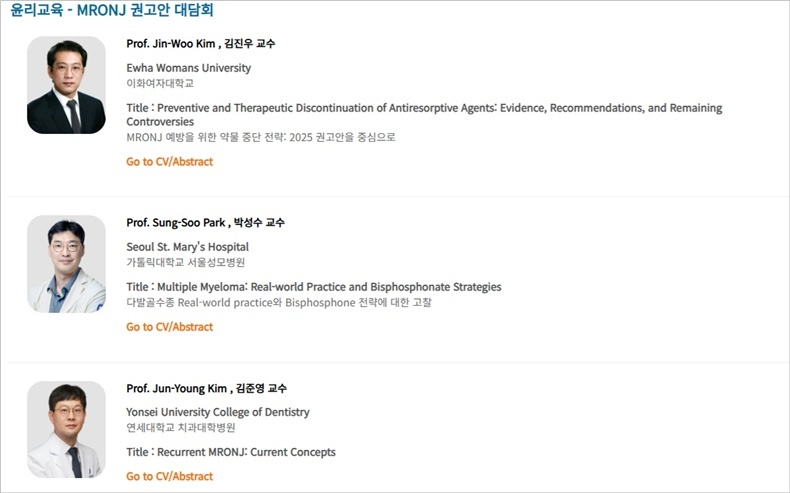
Task: Open Sung-Soo Park's Go to CV/Abstract link
Action: (x=169, y=327)
